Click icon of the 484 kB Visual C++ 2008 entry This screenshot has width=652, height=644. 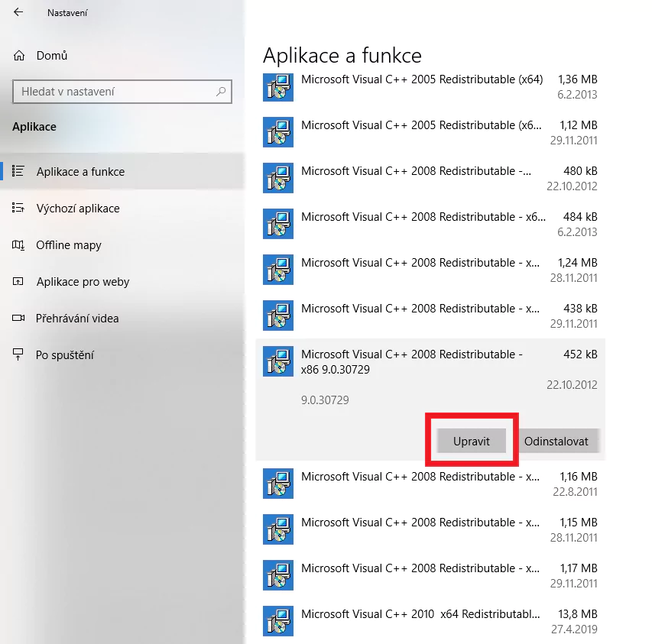point(278,224)
